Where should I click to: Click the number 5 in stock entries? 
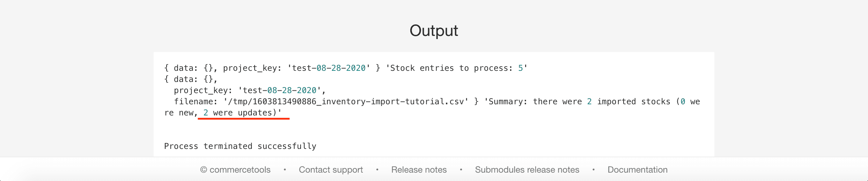[x=520, y=68]
